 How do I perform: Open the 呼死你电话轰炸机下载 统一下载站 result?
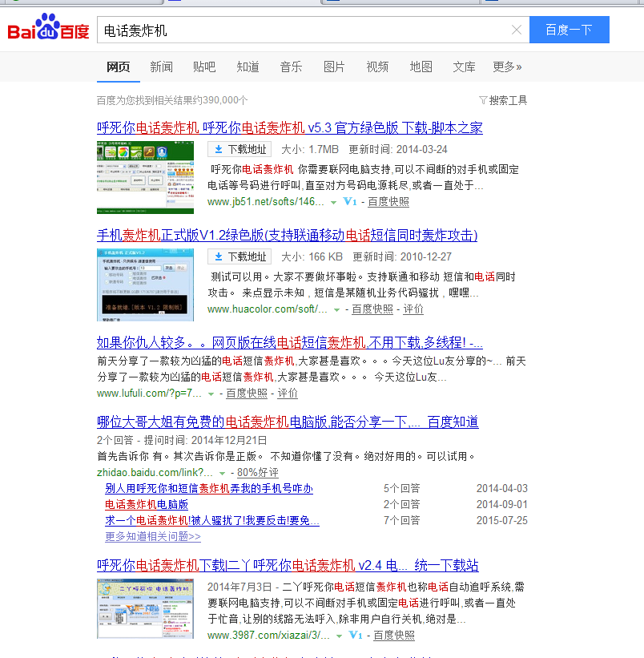click(288, 565)
